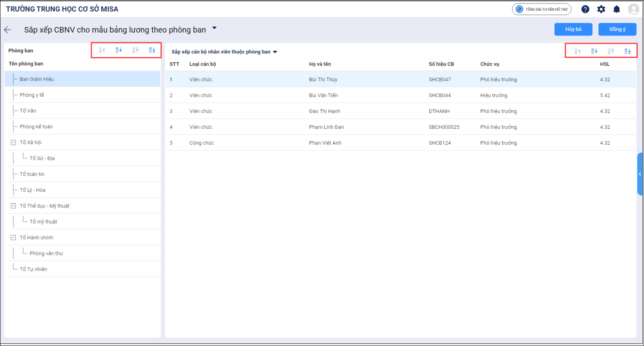Select employee Bùi Thị Thúy

click(323, 80)
